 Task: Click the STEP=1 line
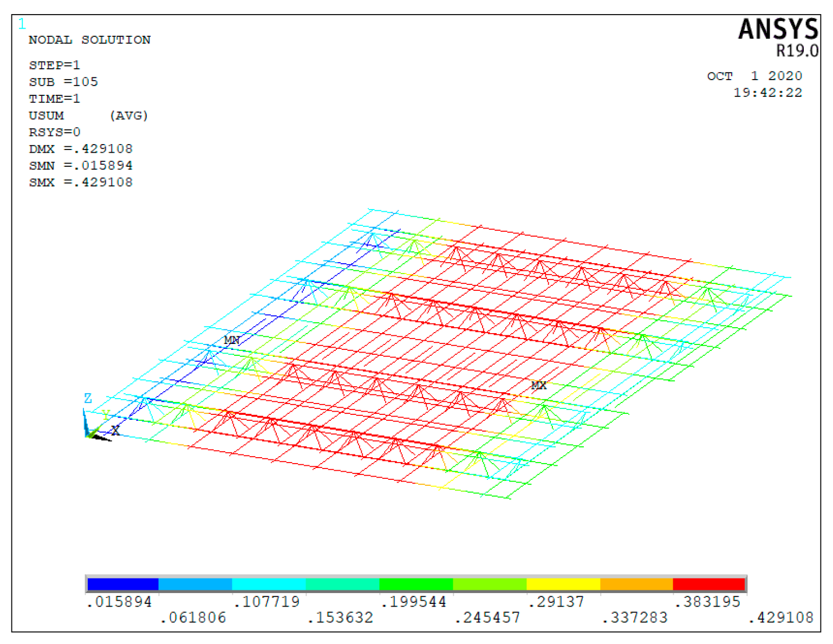[x=54, y=65]
